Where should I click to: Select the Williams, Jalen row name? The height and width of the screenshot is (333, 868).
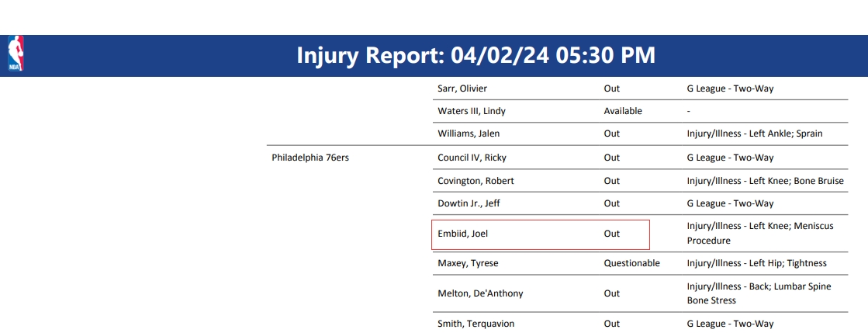point(469,134)
